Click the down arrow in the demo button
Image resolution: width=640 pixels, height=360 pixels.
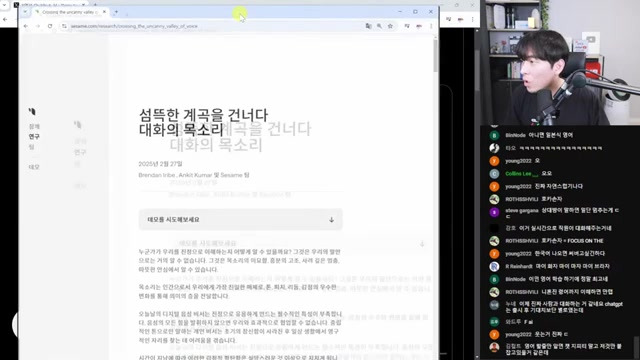pyautogui.click(x=331, y=220)
